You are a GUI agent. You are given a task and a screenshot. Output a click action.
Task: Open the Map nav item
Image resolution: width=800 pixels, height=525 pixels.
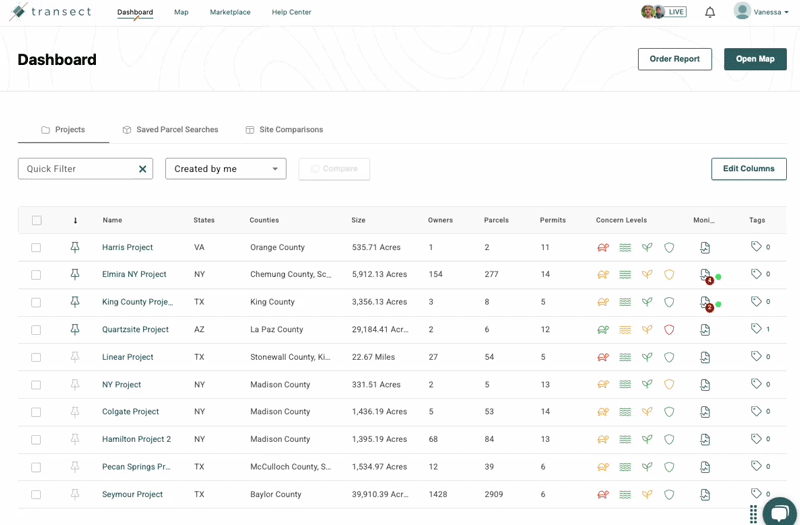[x=181, y=12]
